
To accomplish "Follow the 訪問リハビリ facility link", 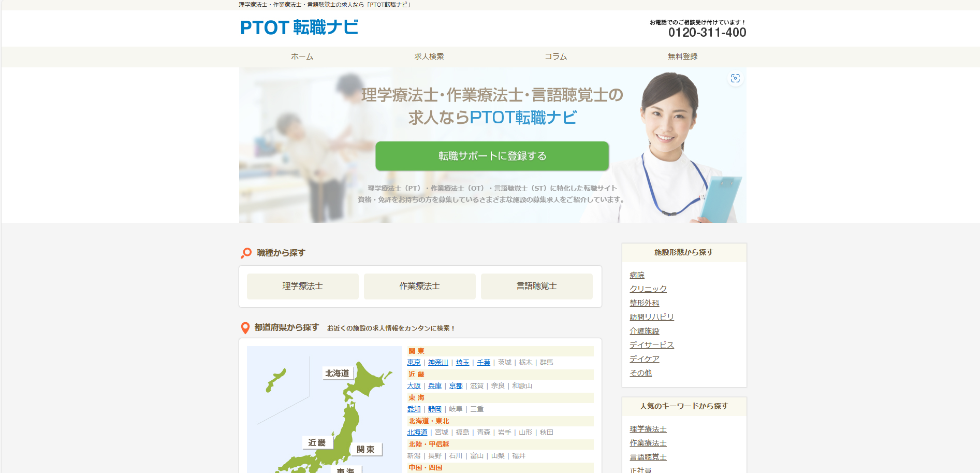I will point(652,317).
